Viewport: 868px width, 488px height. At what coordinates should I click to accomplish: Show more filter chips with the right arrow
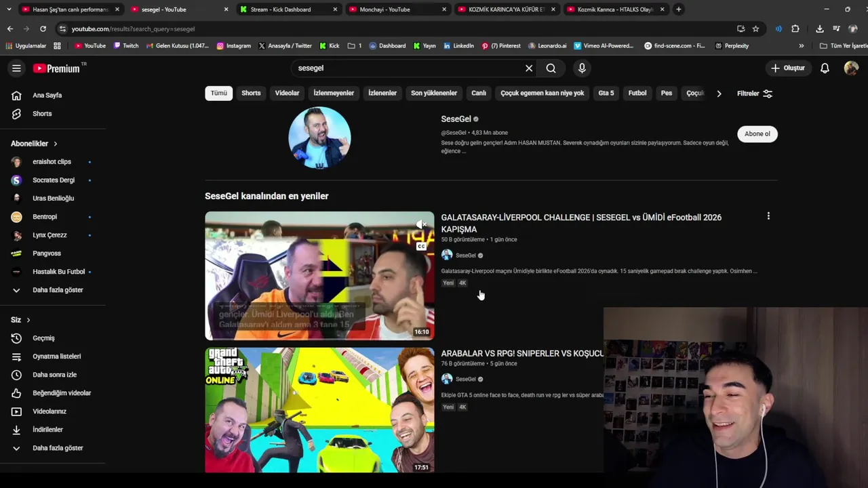pyautogui.click(x=719, y=94)
